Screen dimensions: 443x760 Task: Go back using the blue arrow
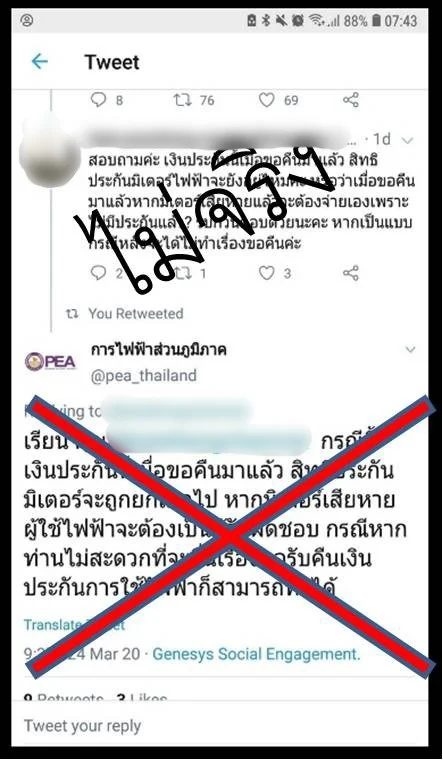[39, 62]
